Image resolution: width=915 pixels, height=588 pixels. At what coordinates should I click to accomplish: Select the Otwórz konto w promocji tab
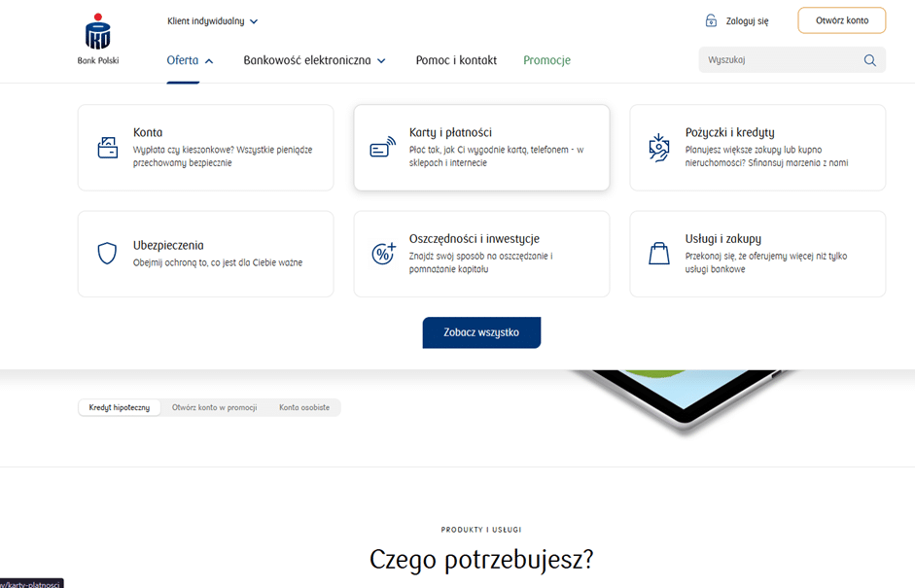(215, 407)
